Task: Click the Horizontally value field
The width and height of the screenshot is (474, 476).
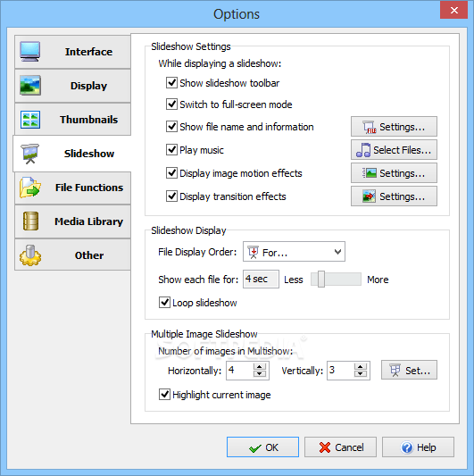Action: pyautogui.click(x=240, y=370)
